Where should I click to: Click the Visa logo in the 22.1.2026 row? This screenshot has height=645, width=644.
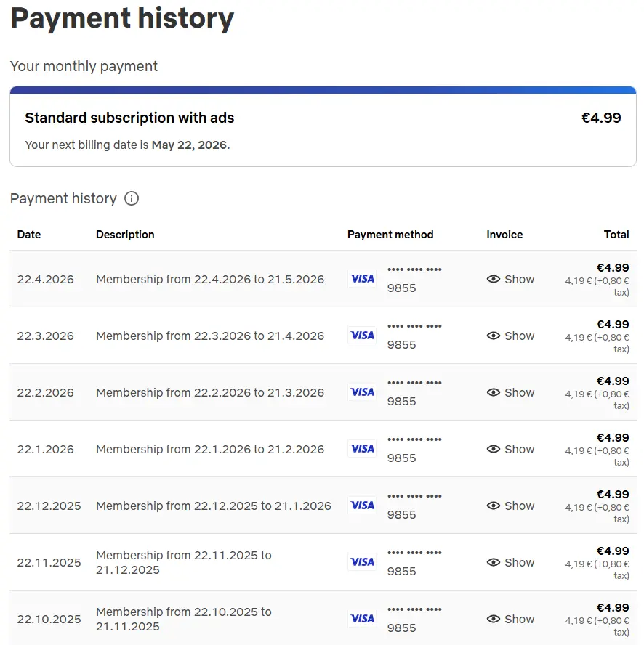pos(362,449)
